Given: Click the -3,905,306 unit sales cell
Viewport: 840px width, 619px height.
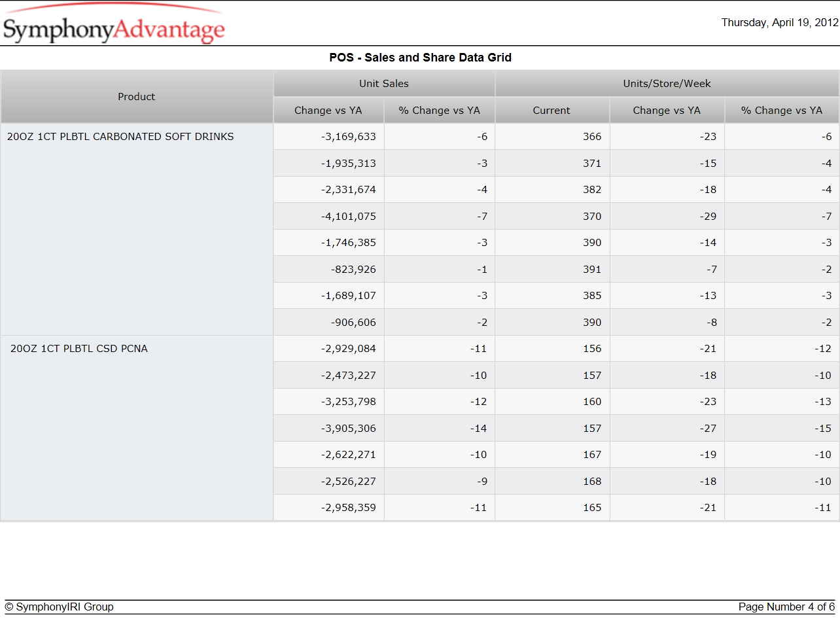Looking at the screenshot, I should click(328, 429).
